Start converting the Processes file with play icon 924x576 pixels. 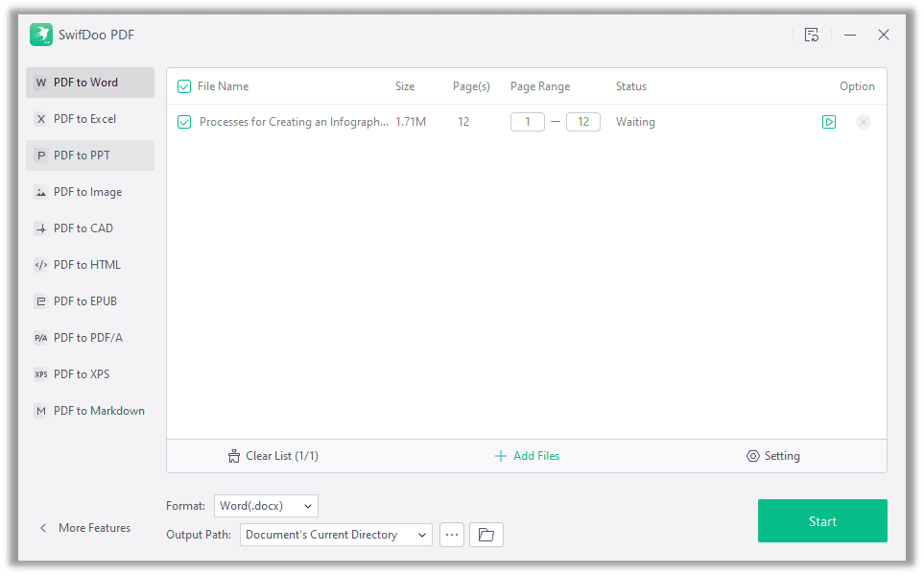pos(829,122)
